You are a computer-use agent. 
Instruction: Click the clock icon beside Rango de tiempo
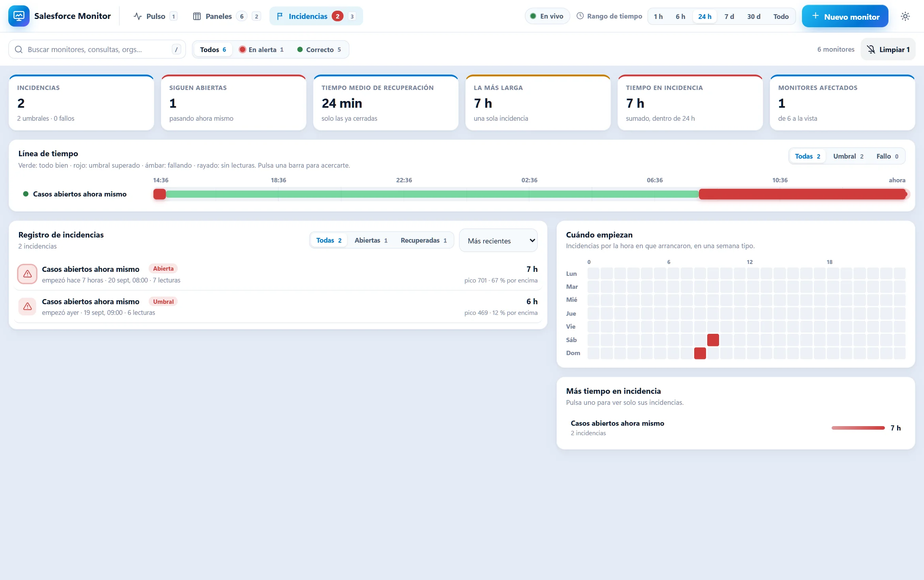[580, 16]
